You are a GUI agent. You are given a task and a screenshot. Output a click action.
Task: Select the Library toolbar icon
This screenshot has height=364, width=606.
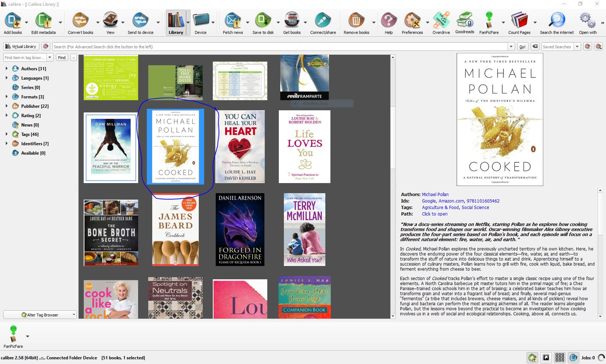pos(176,20)
